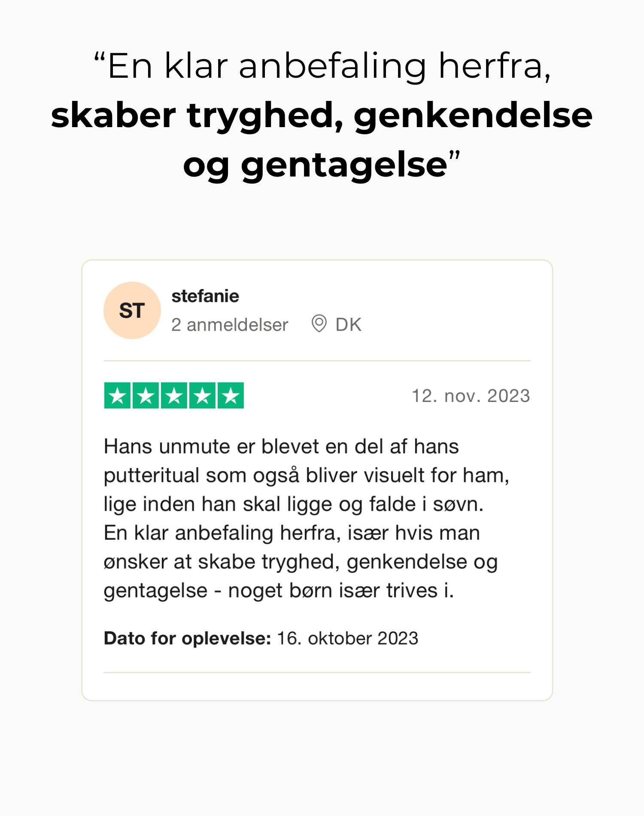Select the fourth green rating star
Viewport: 644px width, 816px height.
[202, 396]
